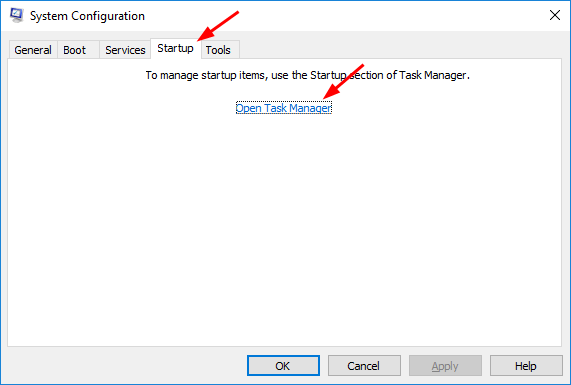Follow the Open Task Manager link
Screen dimensions: 571x385
284,108
